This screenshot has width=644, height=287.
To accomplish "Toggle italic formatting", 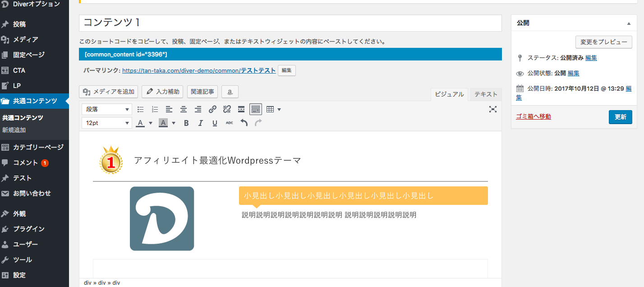I will (201, 123).
